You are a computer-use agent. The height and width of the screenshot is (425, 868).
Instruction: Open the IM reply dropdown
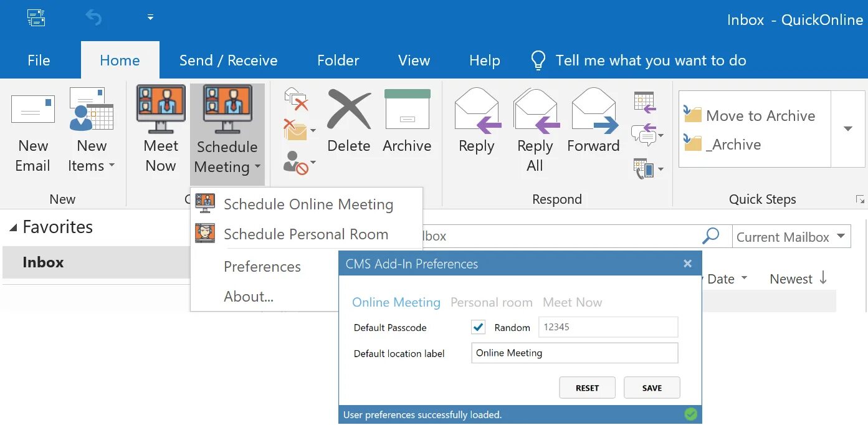click(647, 135)
